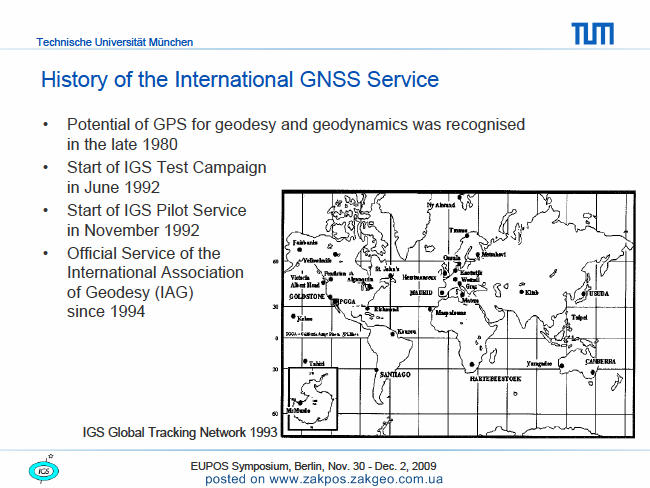Click the www.zakpos.zakgeo.com.ua link text
The width and height of the screenshot is (650, 488).
coord(356,479)
